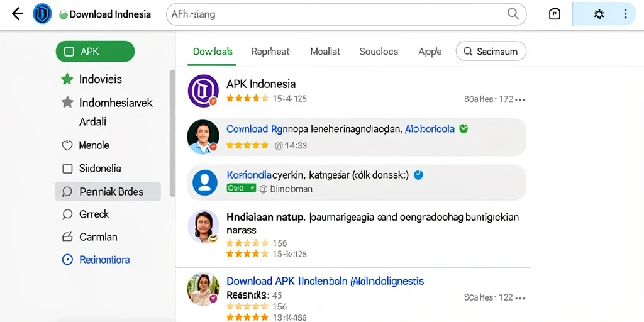Switch to the Reprheat tab

[x=270, y=52]
